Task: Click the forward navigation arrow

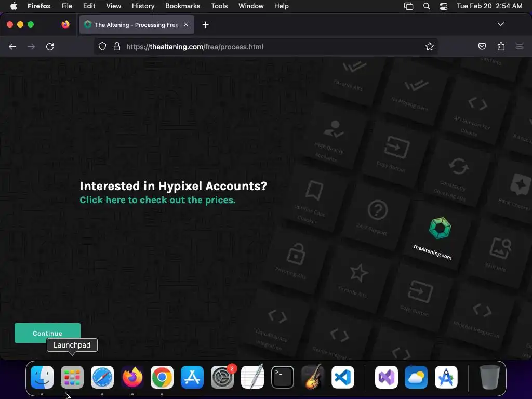Action: click(x=31, y=47)
